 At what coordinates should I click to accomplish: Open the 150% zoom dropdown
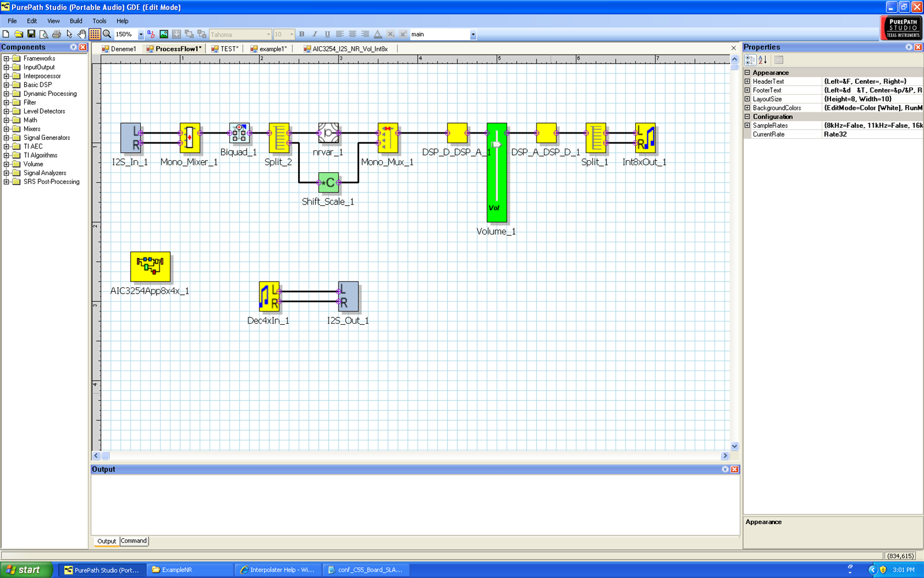pos(140,35)
